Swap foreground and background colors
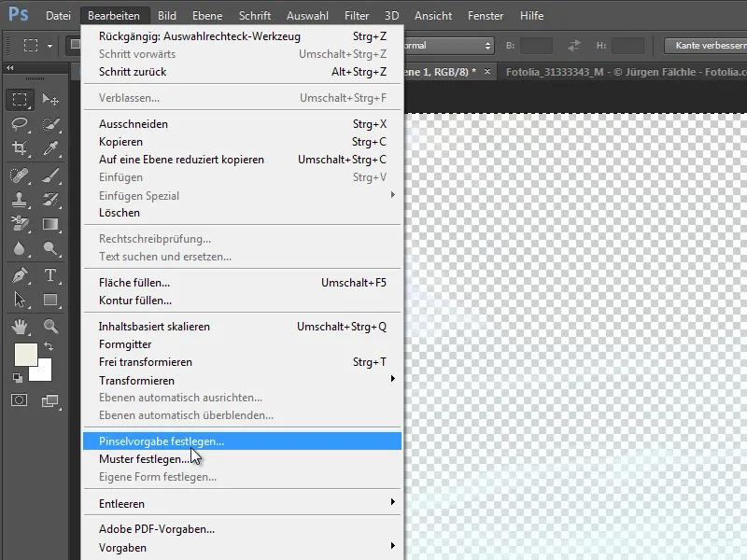The width and height of the screenshot is (747, 560). (x=49, y=345)
